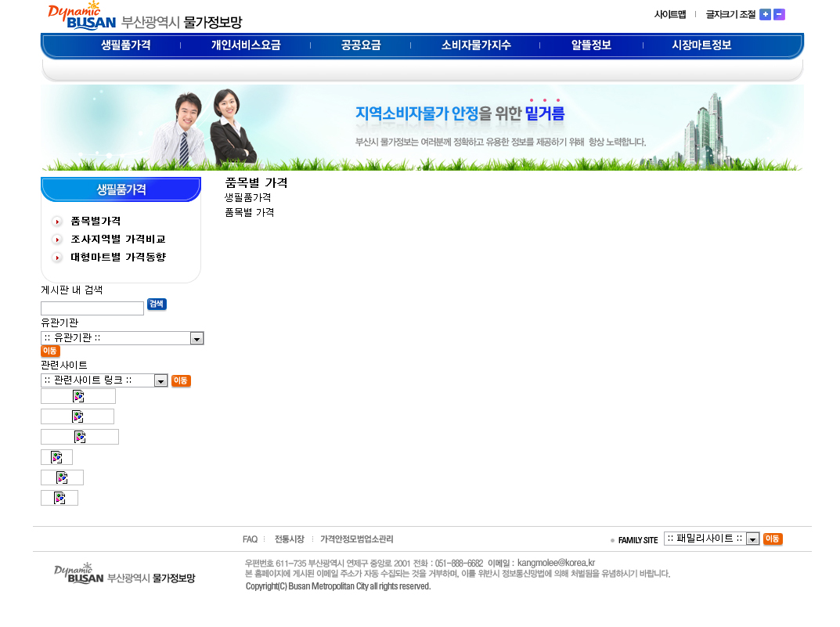Open the 가격안정모범업소관리 footer link
The width and height of the screenshot is (840, 627).
357,539
